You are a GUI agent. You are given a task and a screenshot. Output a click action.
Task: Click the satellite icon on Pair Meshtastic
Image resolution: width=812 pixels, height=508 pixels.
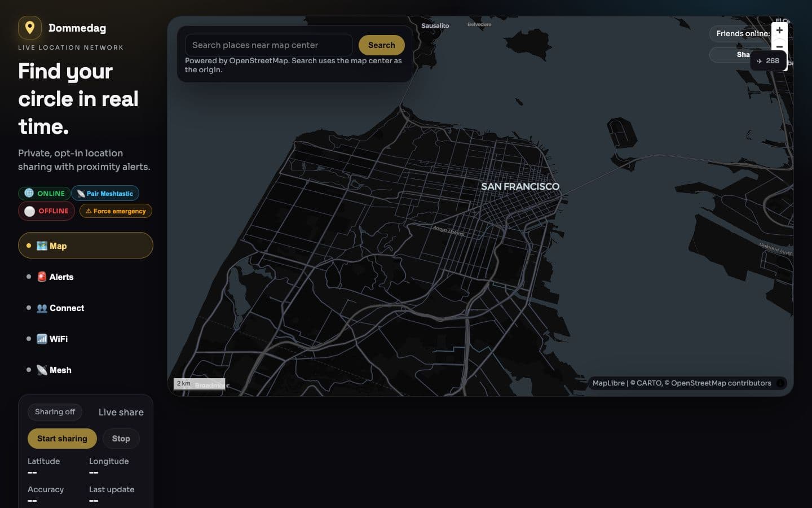tap(81, 194)
